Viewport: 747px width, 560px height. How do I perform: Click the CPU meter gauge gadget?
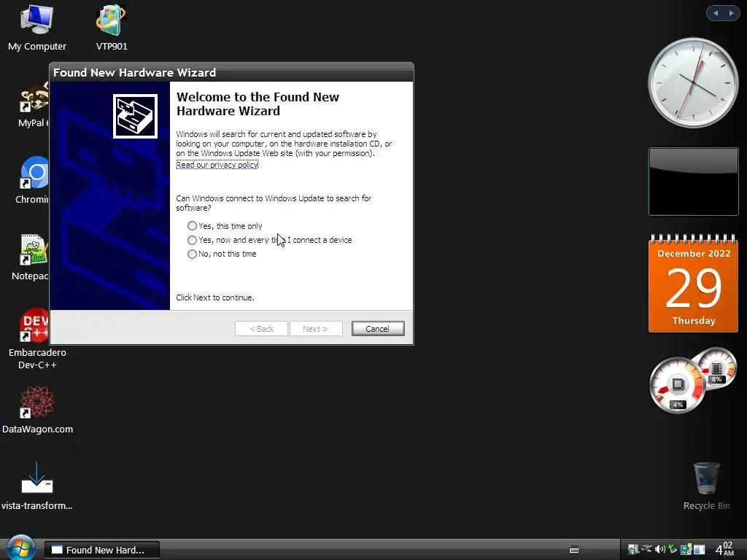[677, 385]
